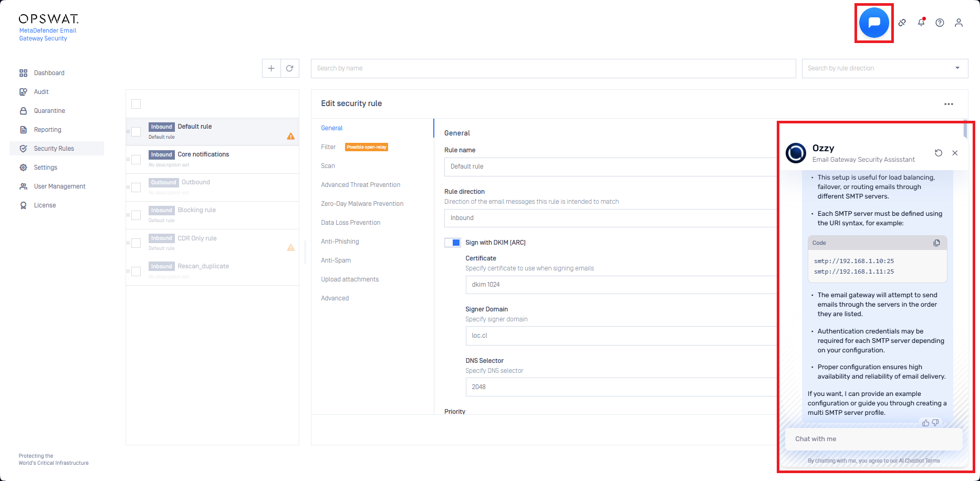
Task: Toggle the Sign with DKIM (ARC) switch
Action: click(x=453, y=243)
